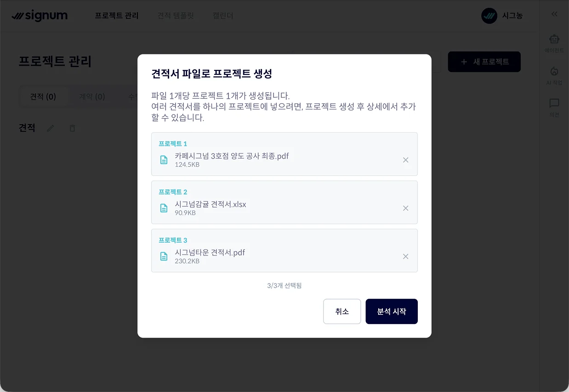Click the file icon of 시그넘감귤 견적서.xlsx
The height and width of the screenshot is (392, 569).
pos(164,208)
